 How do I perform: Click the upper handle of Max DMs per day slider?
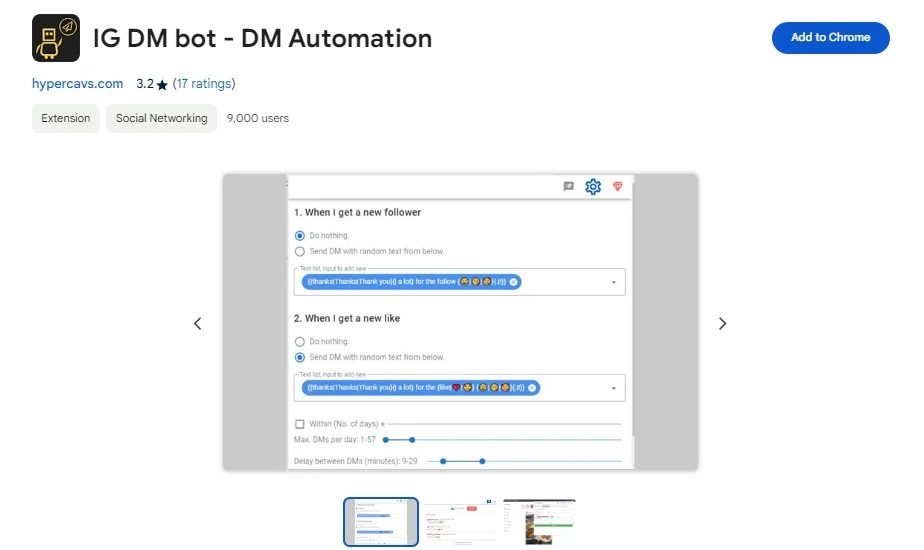[x=412, y=440]
